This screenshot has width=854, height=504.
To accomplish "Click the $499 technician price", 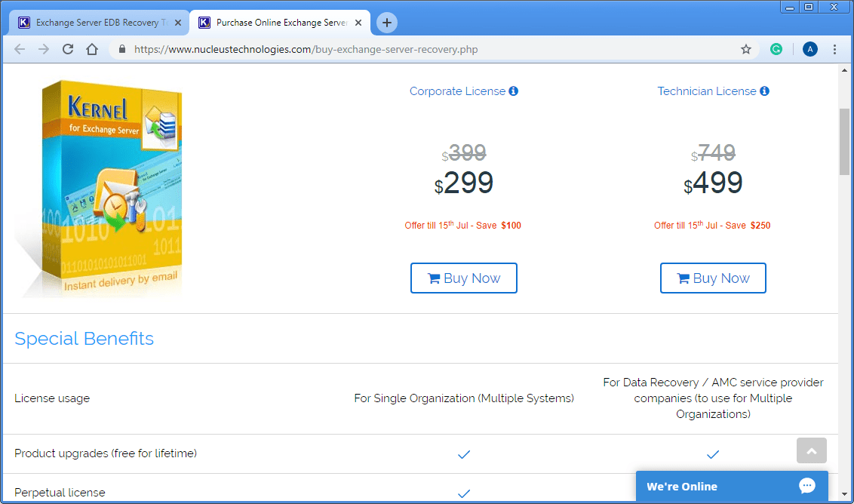I will pos(713,183).
